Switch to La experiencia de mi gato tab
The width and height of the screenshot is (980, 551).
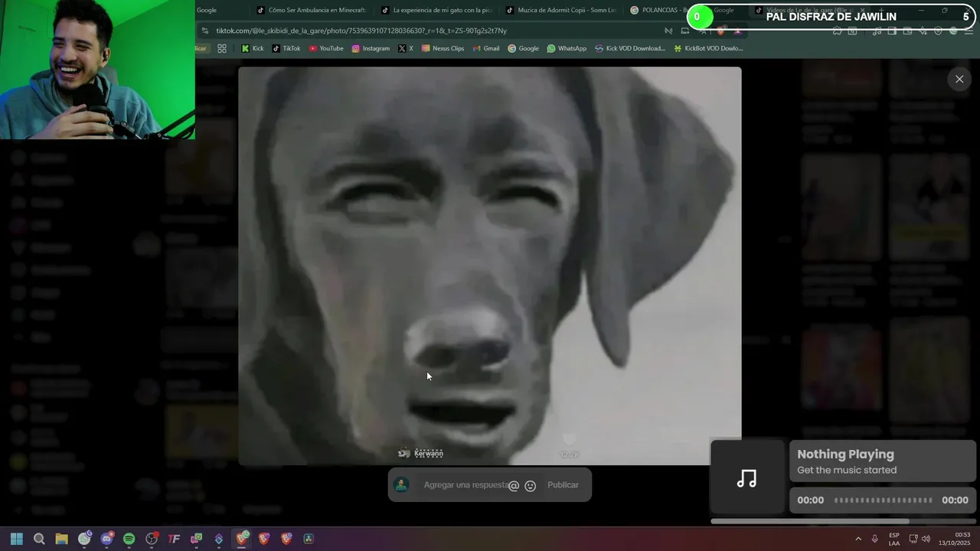(436, 10)
